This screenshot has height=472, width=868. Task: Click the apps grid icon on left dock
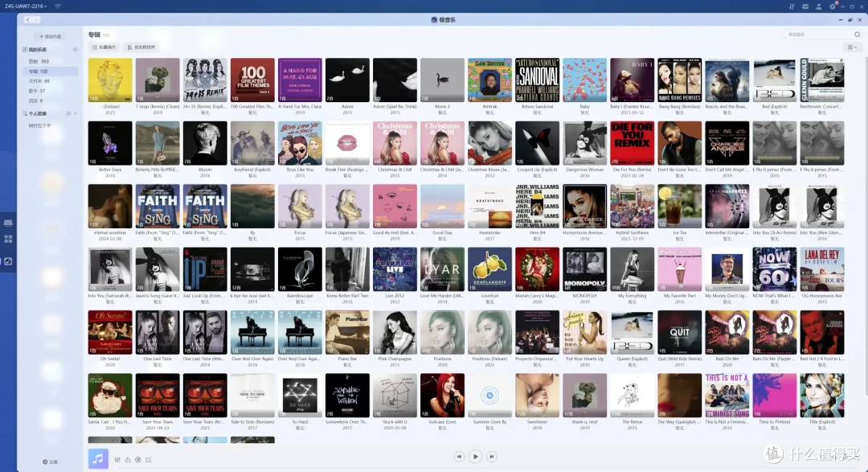tap(8, 240)
